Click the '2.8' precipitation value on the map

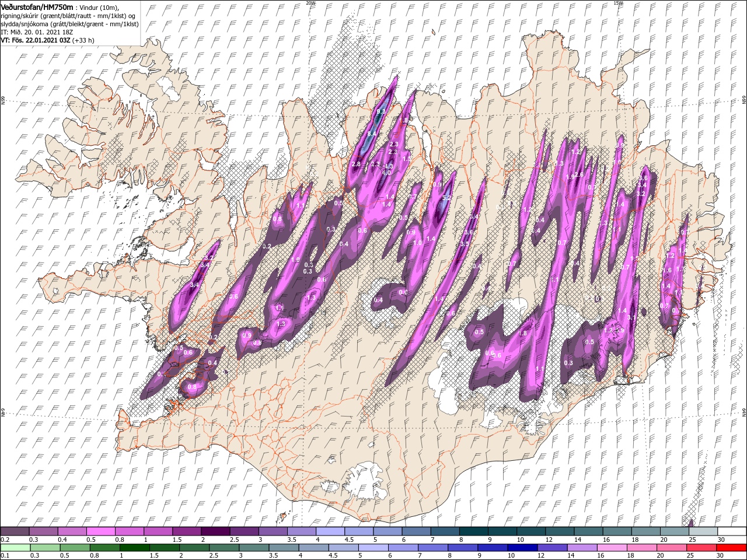pos(356,164)
